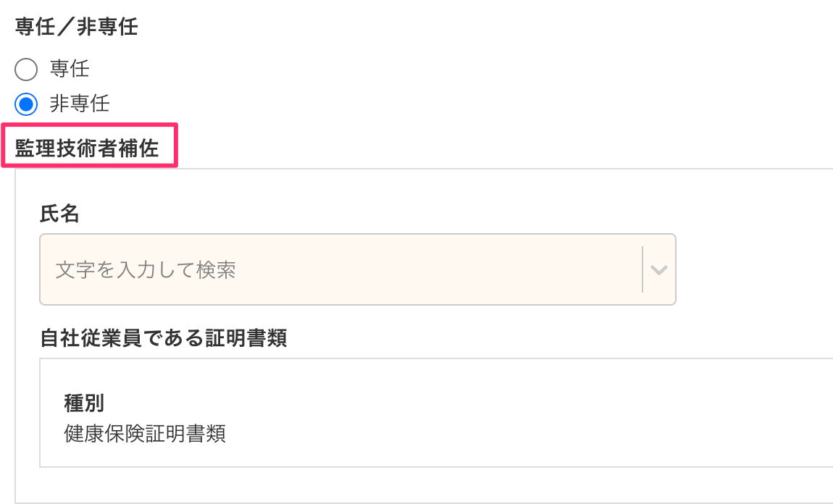
Task: Click the 自社従業員である証明書類 label
Action: coord(164,338)
